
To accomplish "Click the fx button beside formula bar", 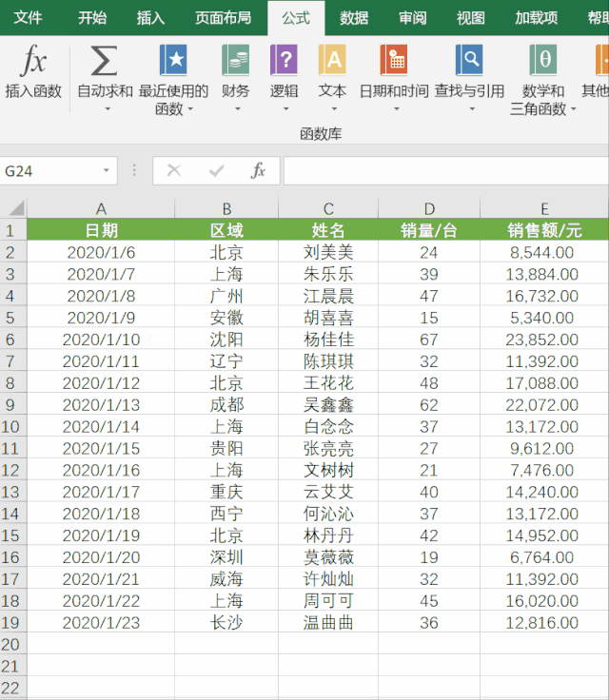I will (x=258, y=170).
